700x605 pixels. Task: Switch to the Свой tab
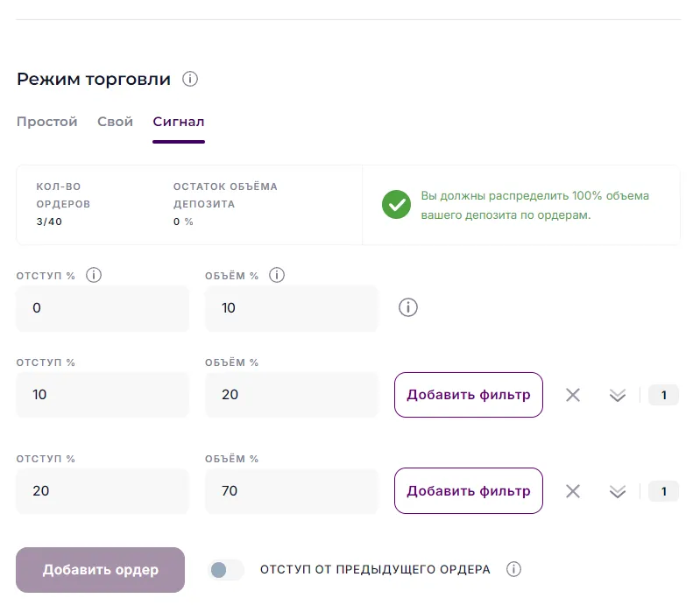pyautogui.click(x=115, y=122)
